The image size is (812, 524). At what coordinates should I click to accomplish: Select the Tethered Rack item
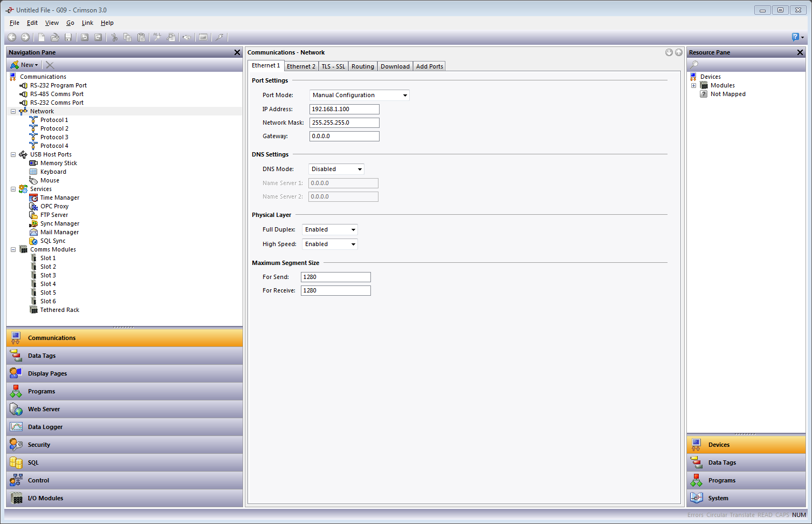click(x=59, y=310)
